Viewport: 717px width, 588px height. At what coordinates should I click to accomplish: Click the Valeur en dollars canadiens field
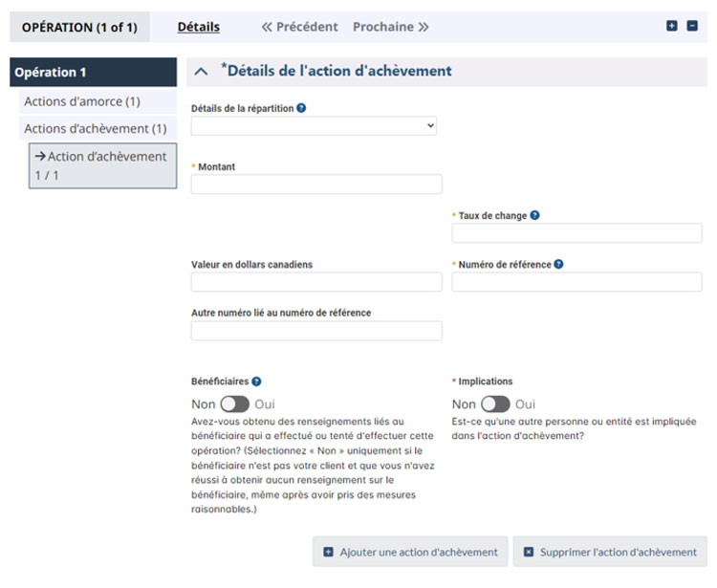(x=316, y=282)
